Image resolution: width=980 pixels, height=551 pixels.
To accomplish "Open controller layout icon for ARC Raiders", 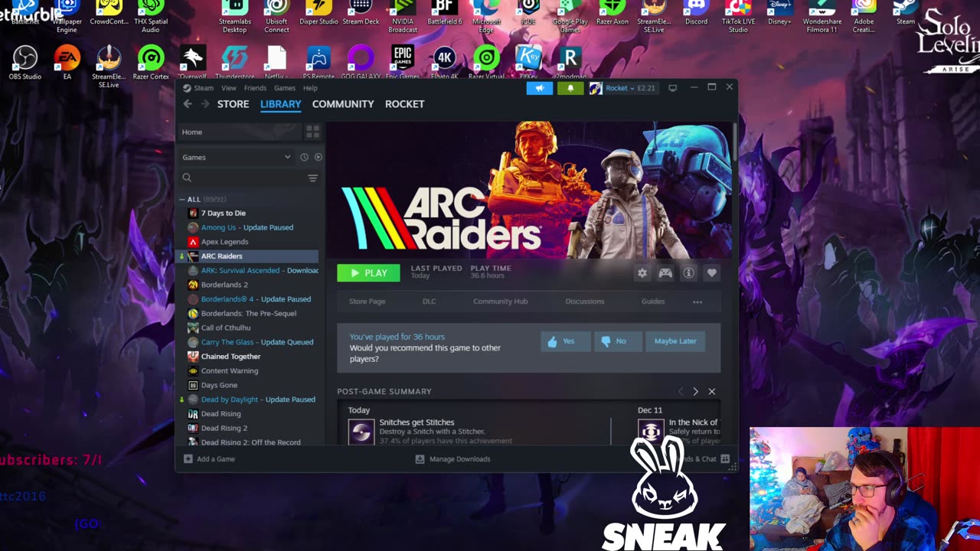I will (665, 273).
